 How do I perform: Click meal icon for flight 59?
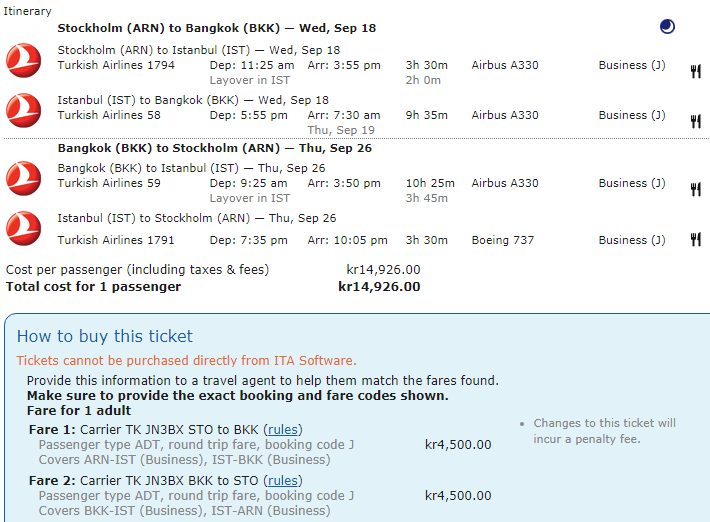pos(695,189)
